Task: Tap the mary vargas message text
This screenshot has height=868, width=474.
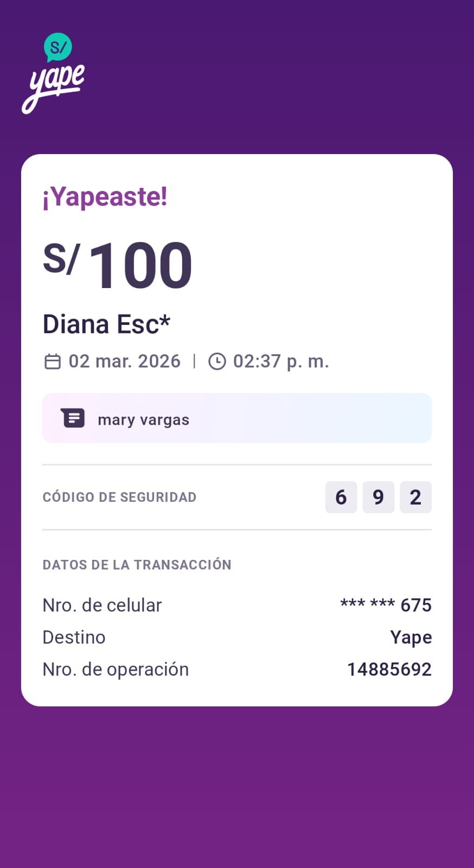Action: coord(144,420)
